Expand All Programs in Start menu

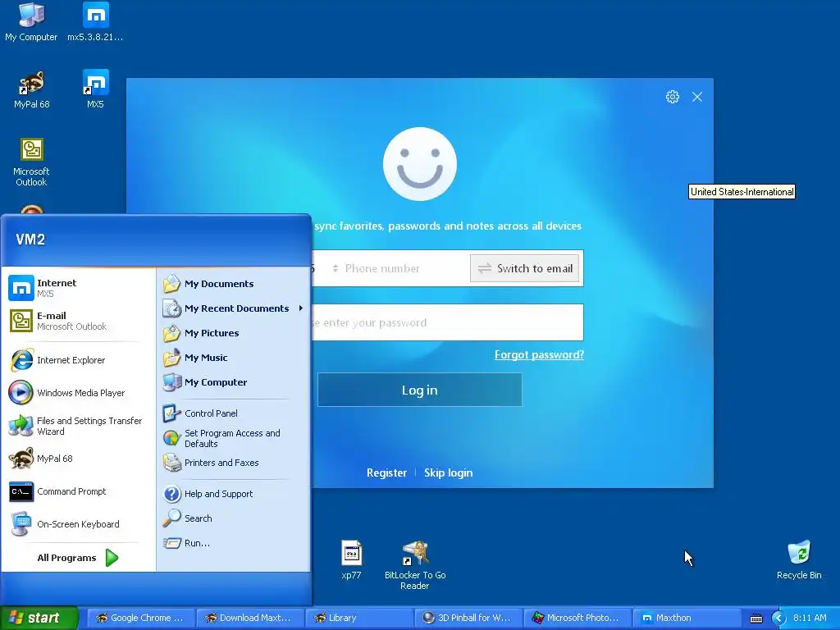(78, 558)
